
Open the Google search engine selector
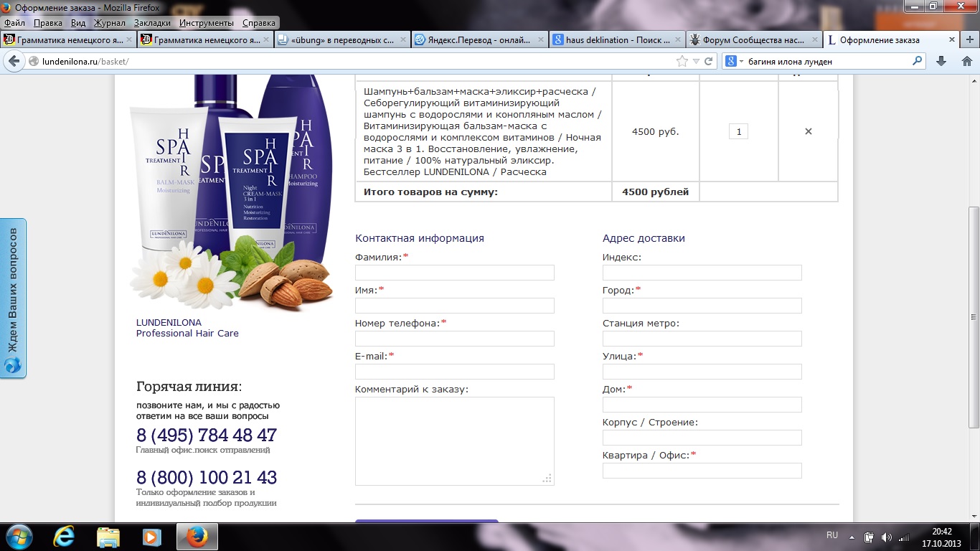[x=735, y=62]
